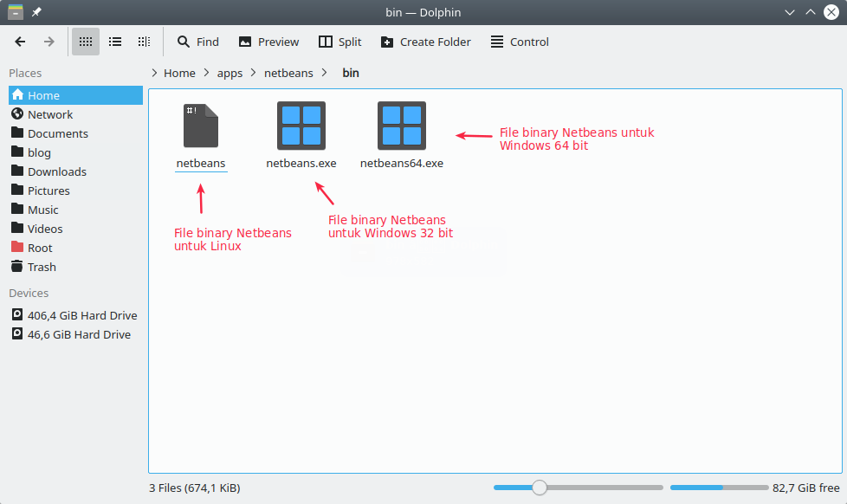Adjust the icon zoom slider
The height and width of the screenshot is (504, 847).
pos(540,488)
